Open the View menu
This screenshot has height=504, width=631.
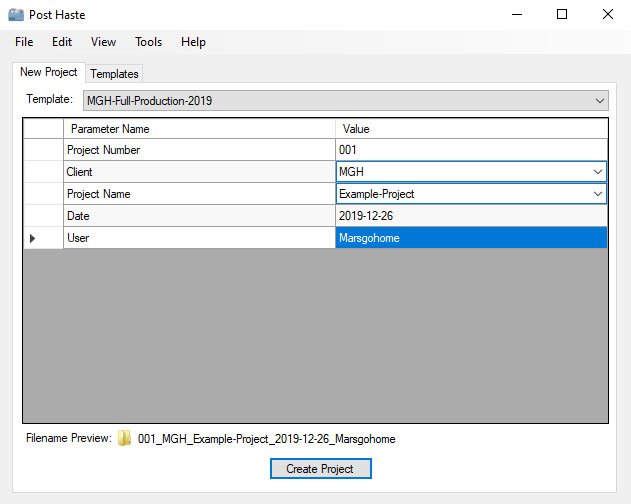(x=103, y=42)
